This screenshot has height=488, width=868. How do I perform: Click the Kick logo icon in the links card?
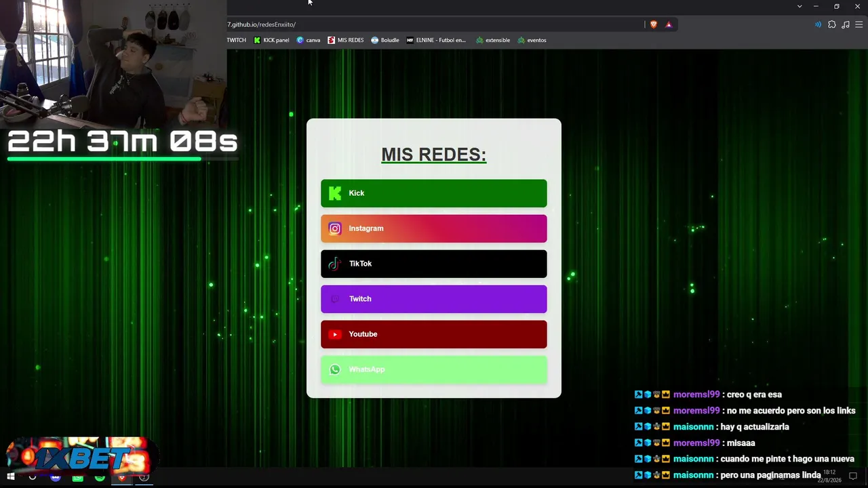335,194
